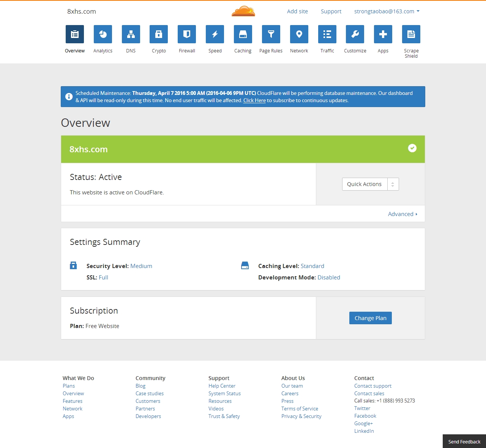Click the Change Plan button
The height and width of the screenshot is (448, 486).
[x=371, y=318]
